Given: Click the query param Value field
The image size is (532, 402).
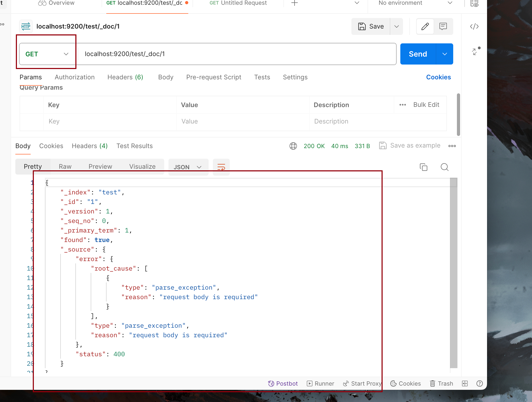Looking at the screenshot, I should (243, 121).
